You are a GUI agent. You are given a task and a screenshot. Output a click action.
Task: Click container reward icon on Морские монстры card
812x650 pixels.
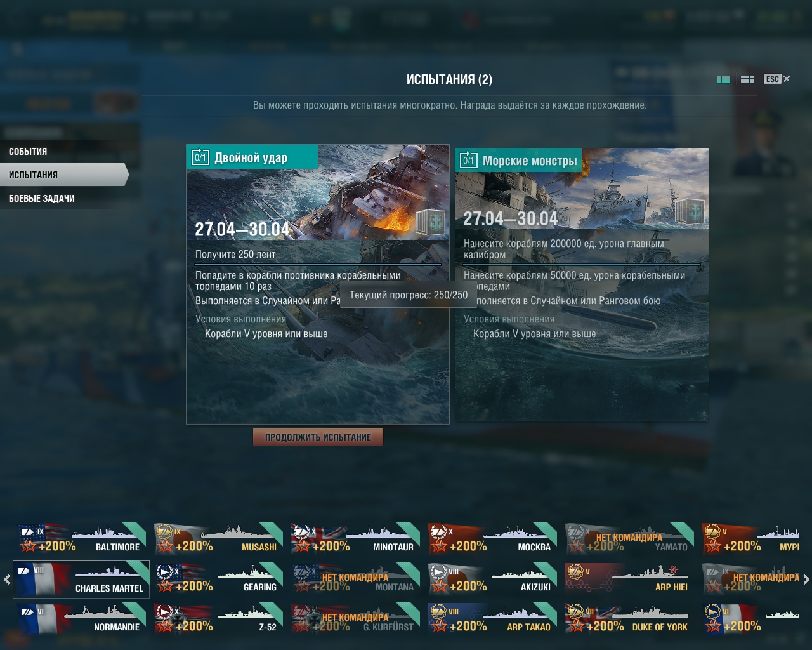pyautogui.click(x=688, y=211)
